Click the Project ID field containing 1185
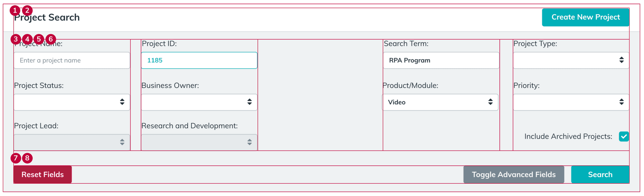This screenshot has width=644, height=196. [199, 61]
